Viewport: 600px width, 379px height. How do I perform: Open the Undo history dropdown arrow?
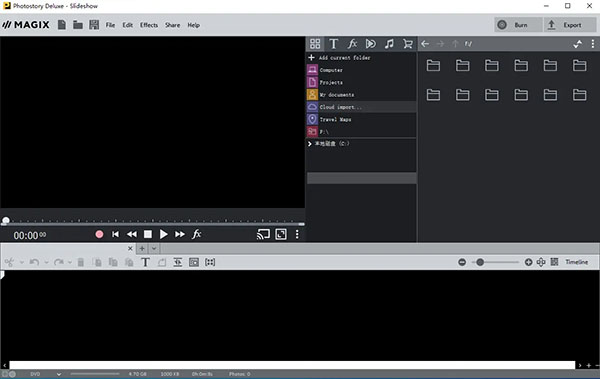[x=46, y=263]
